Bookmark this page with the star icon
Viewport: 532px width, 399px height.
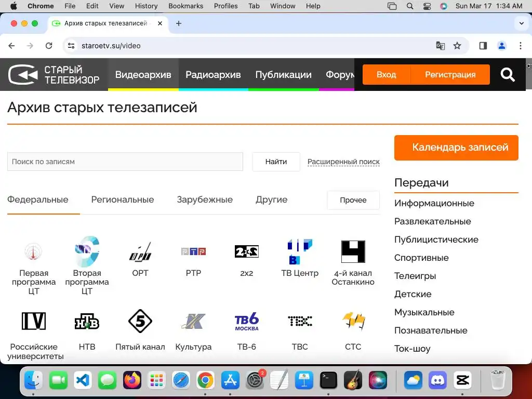point(457,46)
